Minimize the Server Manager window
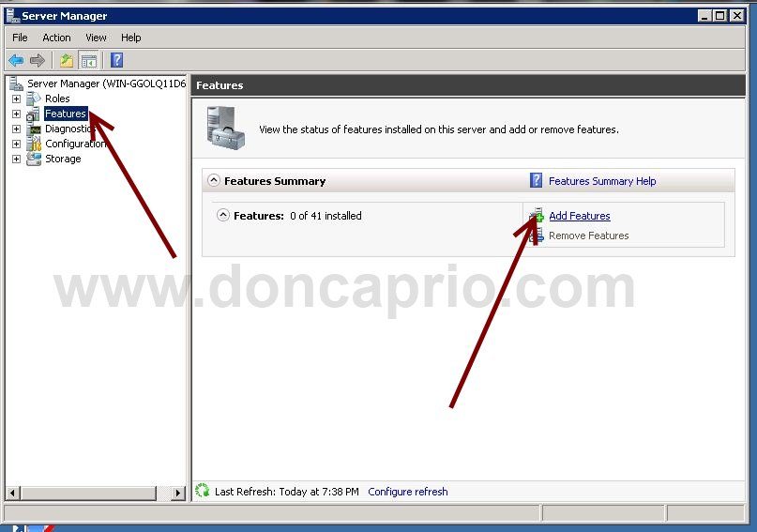Screen dimensions: 757x532 pyautogui.click(x=704, y=15)
